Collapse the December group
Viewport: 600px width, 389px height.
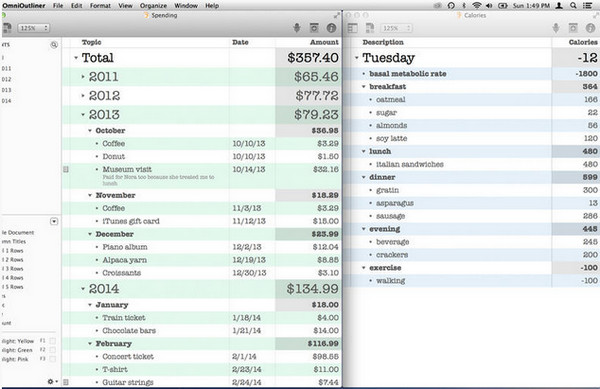[90, 234]
